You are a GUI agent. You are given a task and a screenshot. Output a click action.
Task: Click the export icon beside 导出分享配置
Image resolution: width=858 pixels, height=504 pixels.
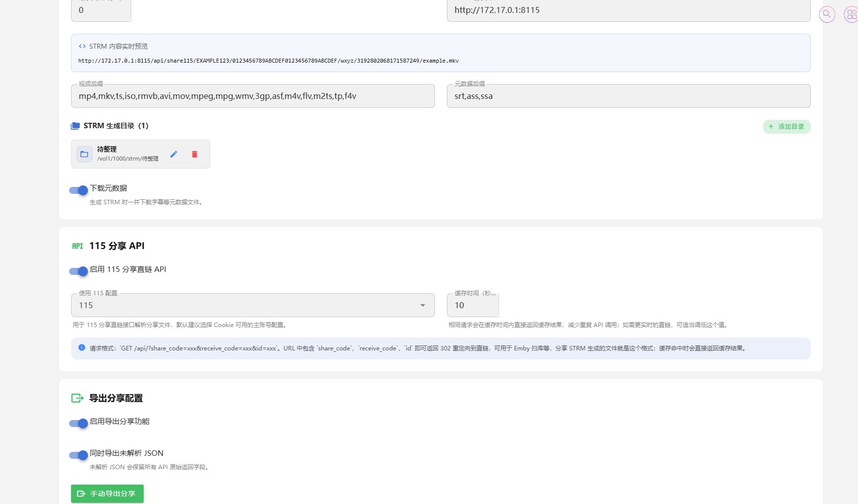point(78,398)
